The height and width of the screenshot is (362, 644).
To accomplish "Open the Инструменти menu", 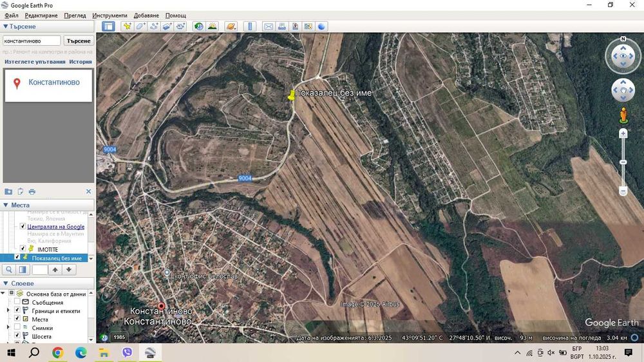I will tap(109, 15).
